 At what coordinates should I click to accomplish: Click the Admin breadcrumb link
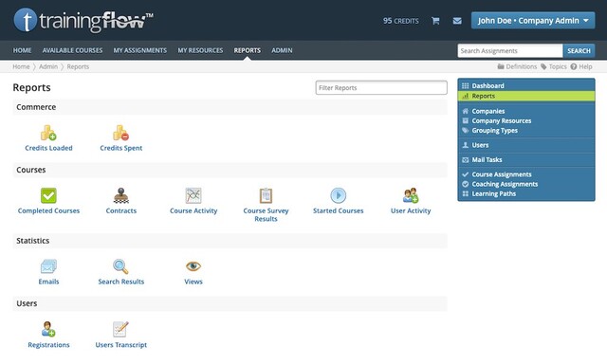click(48, 66)
